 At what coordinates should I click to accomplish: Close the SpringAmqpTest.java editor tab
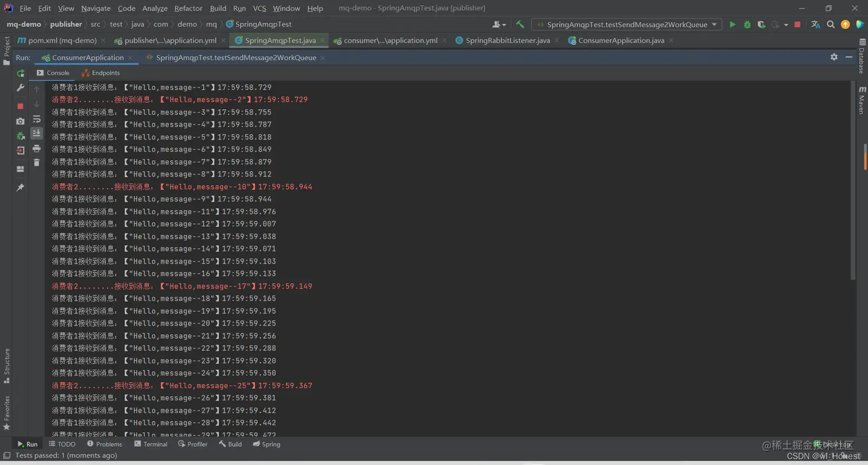coord(323,41)
